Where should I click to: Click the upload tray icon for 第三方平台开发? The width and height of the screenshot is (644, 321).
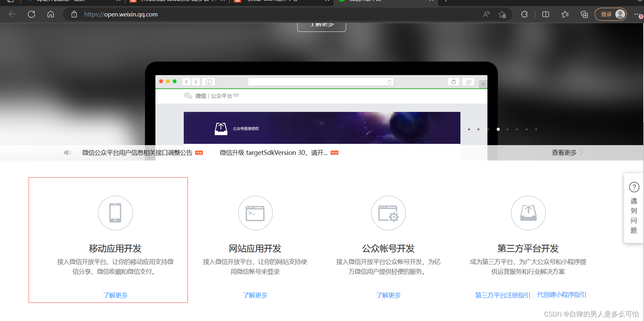(x=528, y=213)
